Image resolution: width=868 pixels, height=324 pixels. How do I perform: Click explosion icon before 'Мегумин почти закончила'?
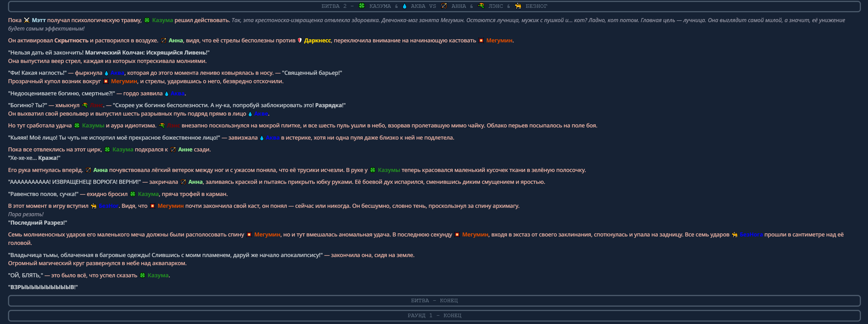click(152, 206)
